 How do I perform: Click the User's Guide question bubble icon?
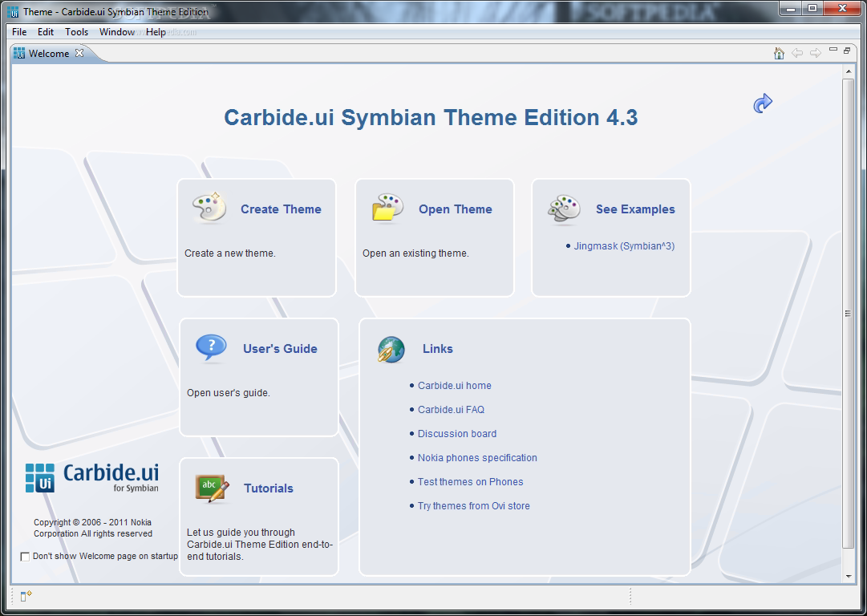coord(211,348)
